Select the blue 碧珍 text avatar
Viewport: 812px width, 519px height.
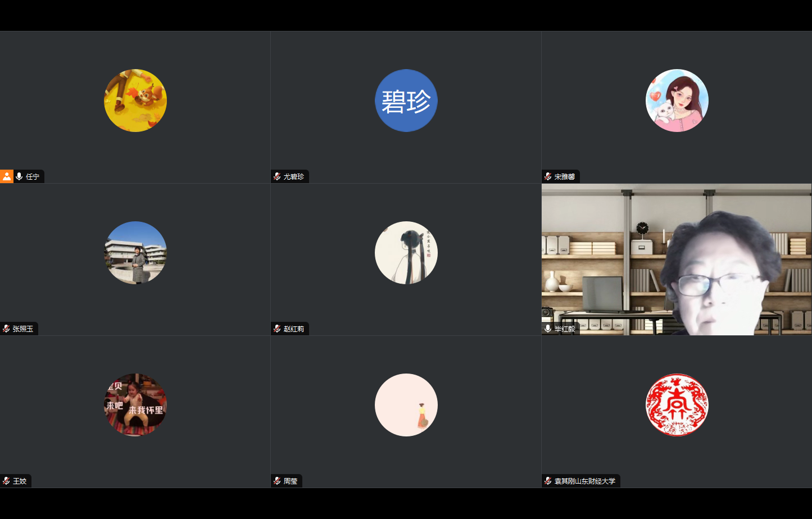406,101
